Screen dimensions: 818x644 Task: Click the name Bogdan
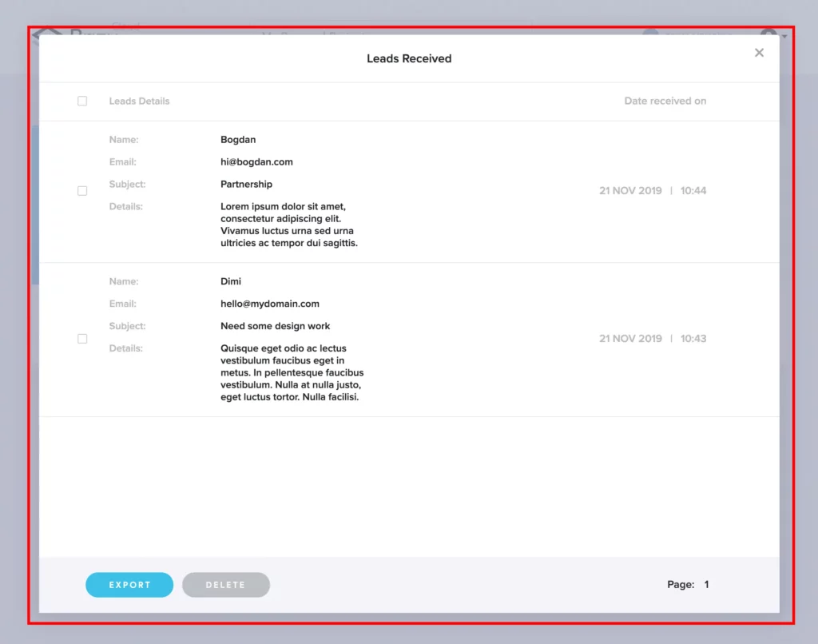coord(238,140)
